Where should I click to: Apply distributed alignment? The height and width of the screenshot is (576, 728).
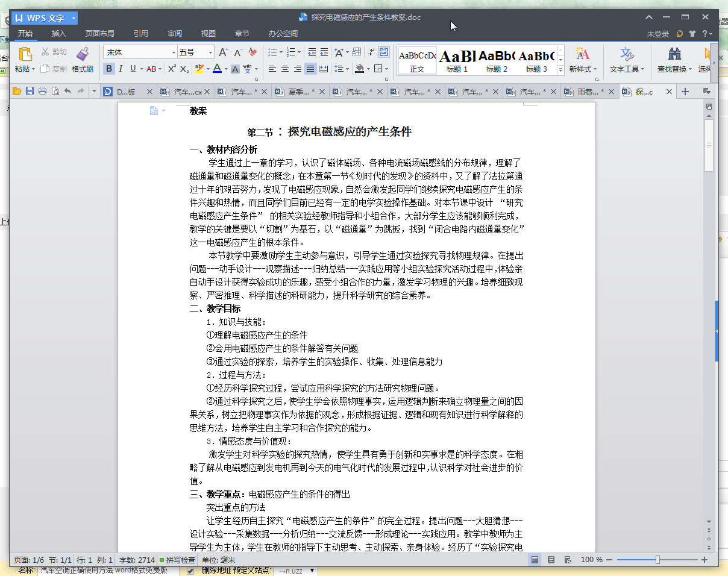[323, 69]
